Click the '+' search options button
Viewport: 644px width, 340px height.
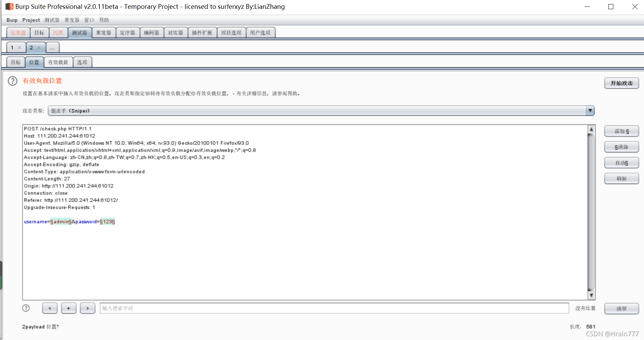click(69, 308)
